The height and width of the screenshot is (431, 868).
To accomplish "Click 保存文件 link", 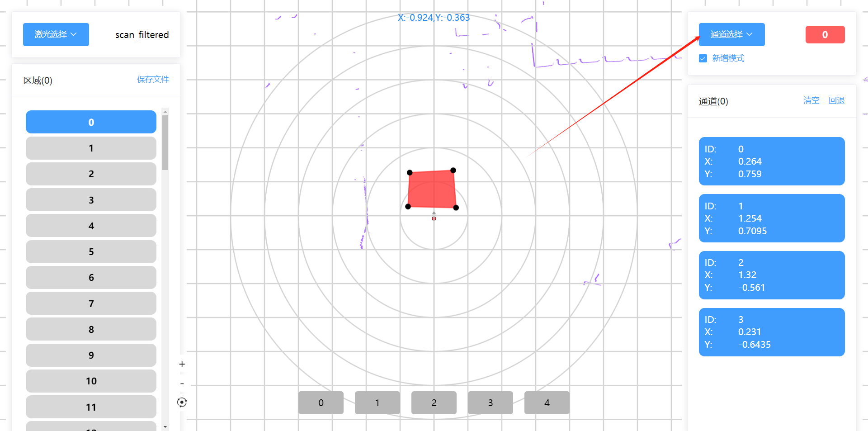I will [153, 80].
